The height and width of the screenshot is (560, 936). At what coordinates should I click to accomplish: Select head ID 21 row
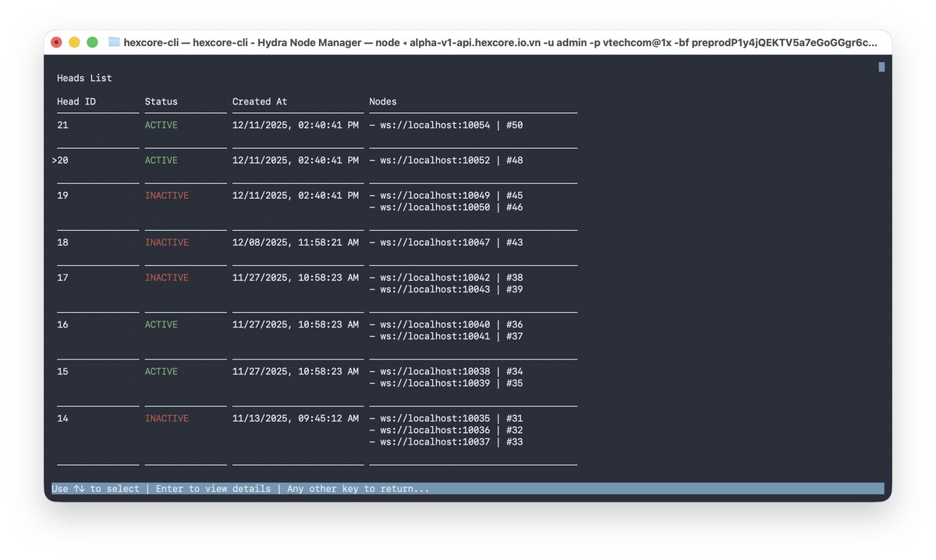[317, 125]
